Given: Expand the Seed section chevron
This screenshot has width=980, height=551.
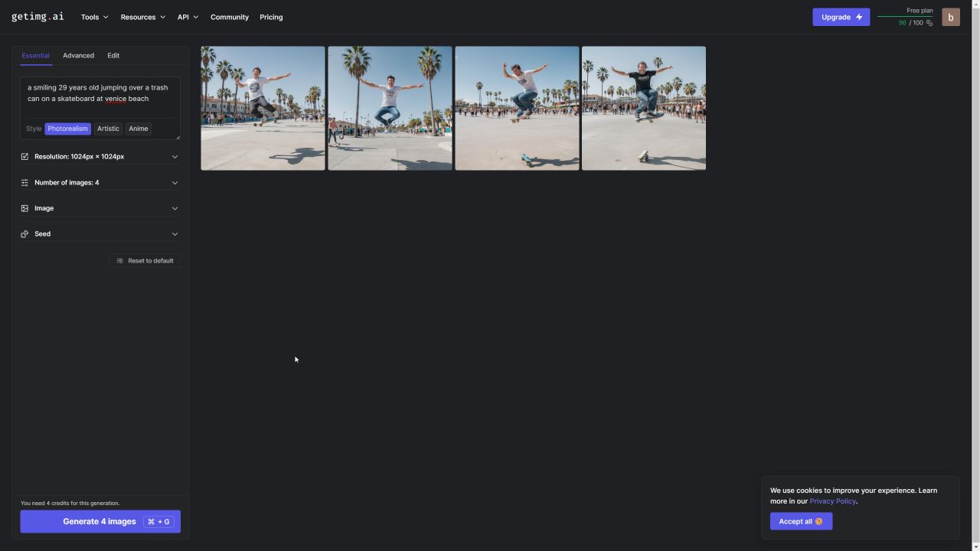Looking at the screenshot, I should click(175, 234).
